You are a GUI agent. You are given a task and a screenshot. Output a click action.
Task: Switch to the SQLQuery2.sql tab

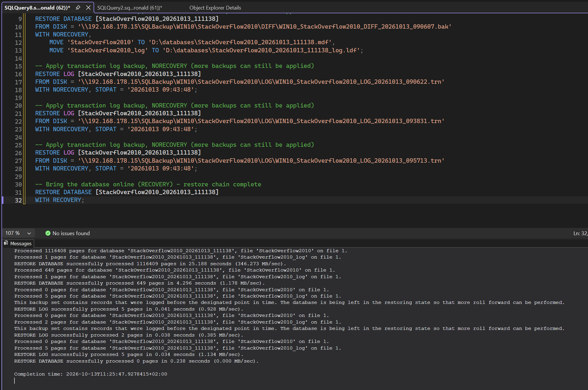pos(129,8)
